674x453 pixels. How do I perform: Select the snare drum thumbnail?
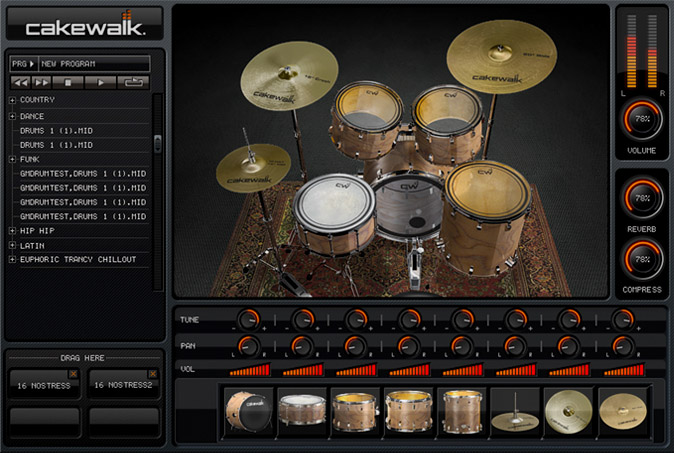(x=301, y=411)
